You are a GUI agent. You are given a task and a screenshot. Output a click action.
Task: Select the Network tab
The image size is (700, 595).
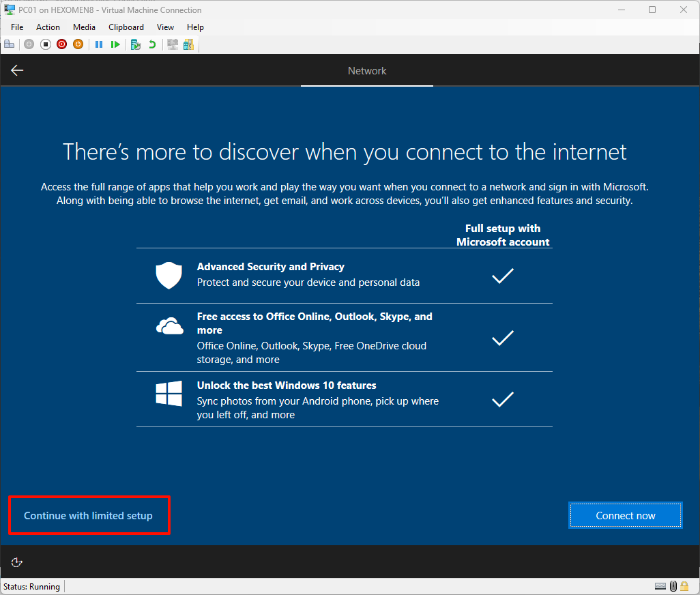point(367,70)
